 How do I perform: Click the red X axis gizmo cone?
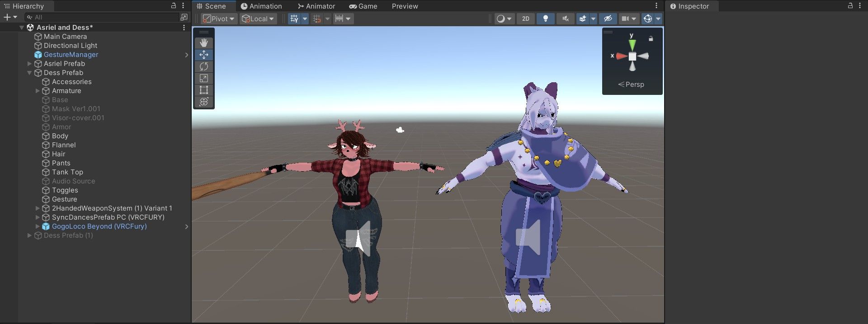point(621,56)
